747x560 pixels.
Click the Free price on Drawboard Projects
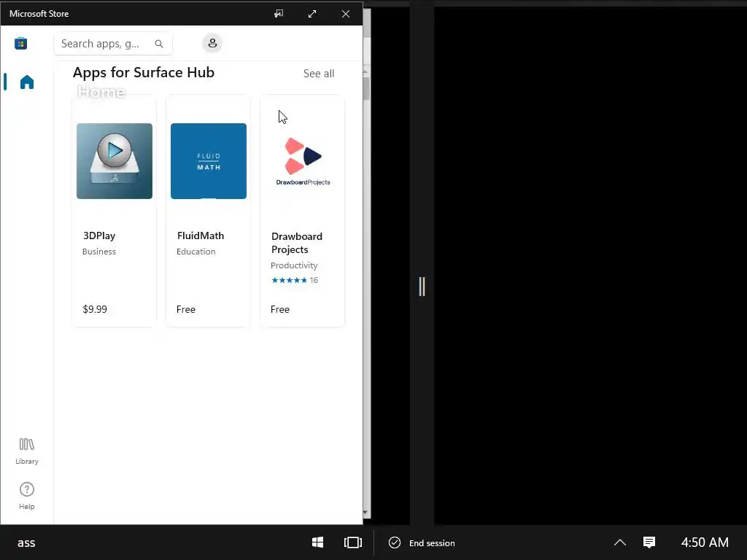280,309
